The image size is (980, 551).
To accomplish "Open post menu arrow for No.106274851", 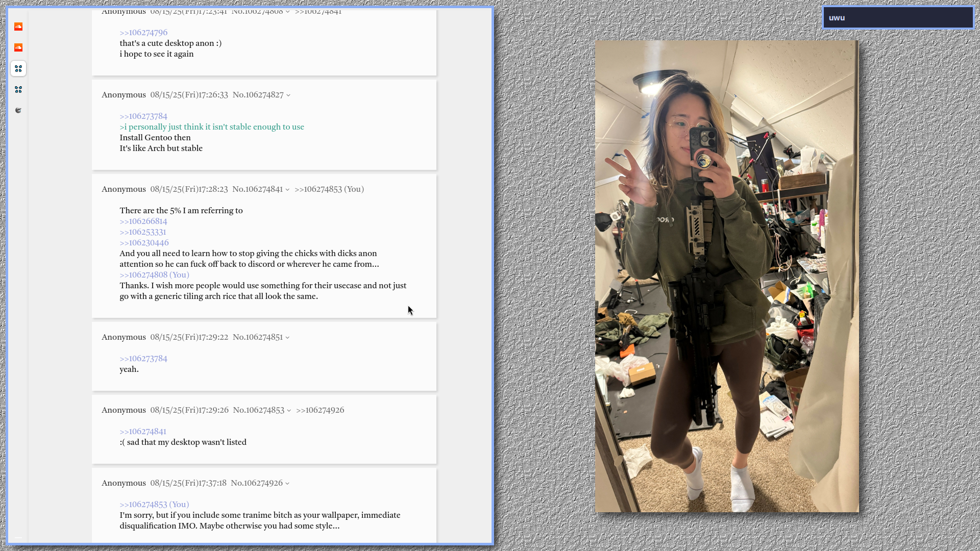I will [287, 338].
